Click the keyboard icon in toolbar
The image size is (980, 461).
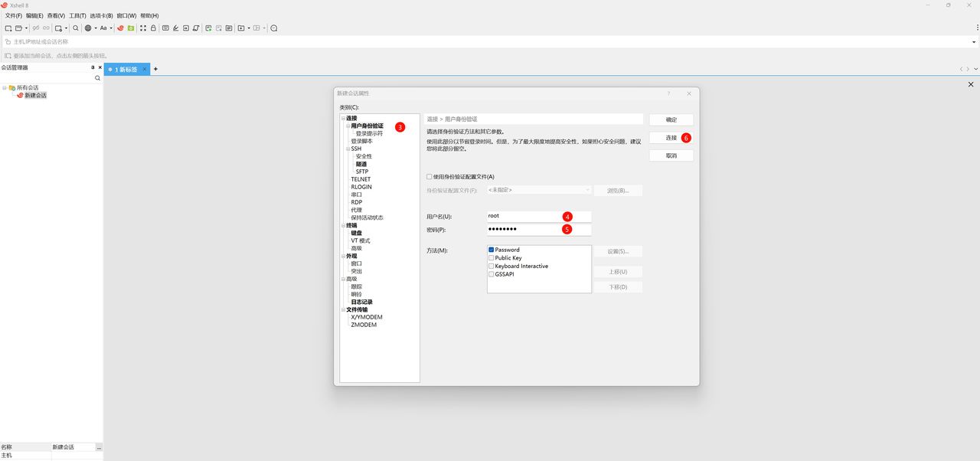165,28
